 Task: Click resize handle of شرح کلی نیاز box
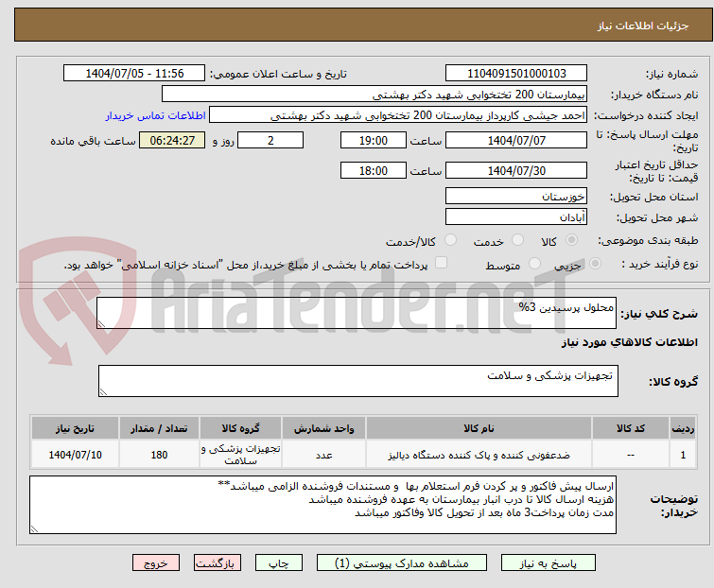tap(101, 324)
